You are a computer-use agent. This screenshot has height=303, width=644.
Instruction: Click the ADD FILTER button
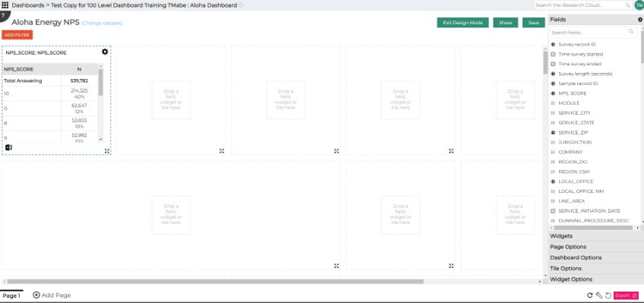click(17, 35)
